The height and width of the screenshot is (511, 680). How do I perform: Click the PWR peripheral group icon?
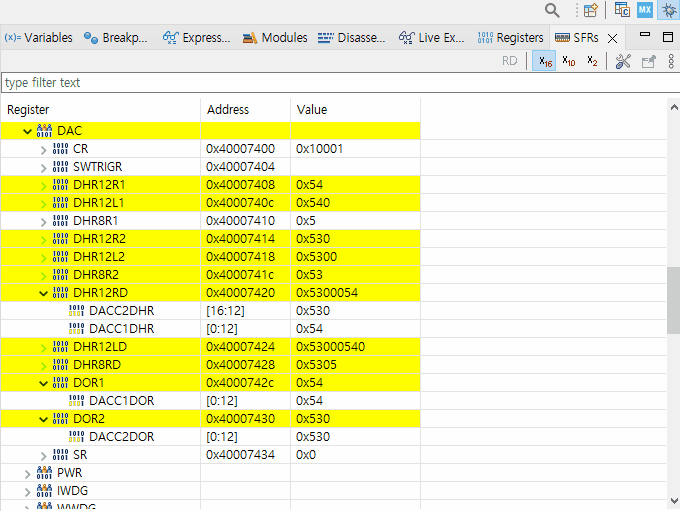tap(44, 472)
